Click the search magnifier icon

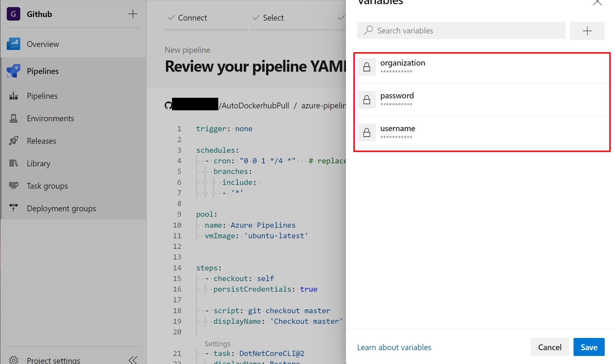pos(368,30)
